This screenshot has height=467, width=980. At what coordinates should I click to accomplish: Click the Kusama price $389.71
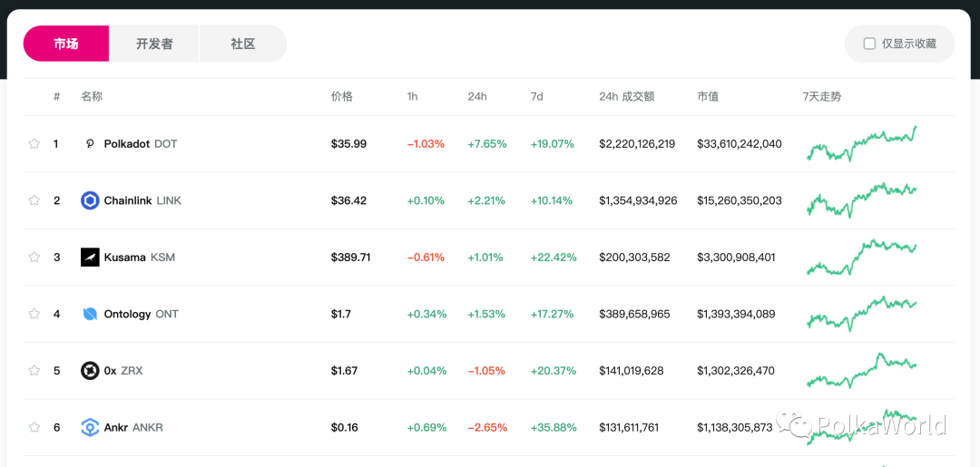(350, 258)
